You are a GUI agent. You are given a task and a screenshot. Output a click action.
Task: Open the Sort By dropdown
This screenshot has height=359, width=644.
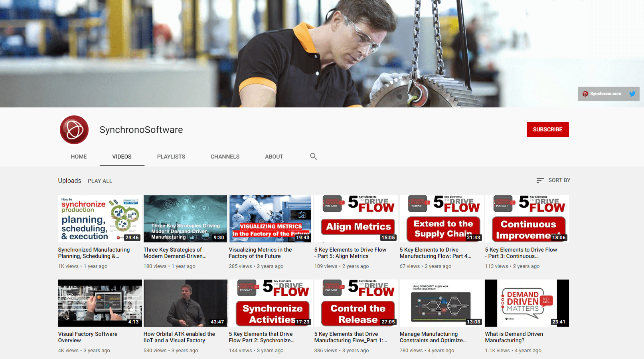coord(553,180)
